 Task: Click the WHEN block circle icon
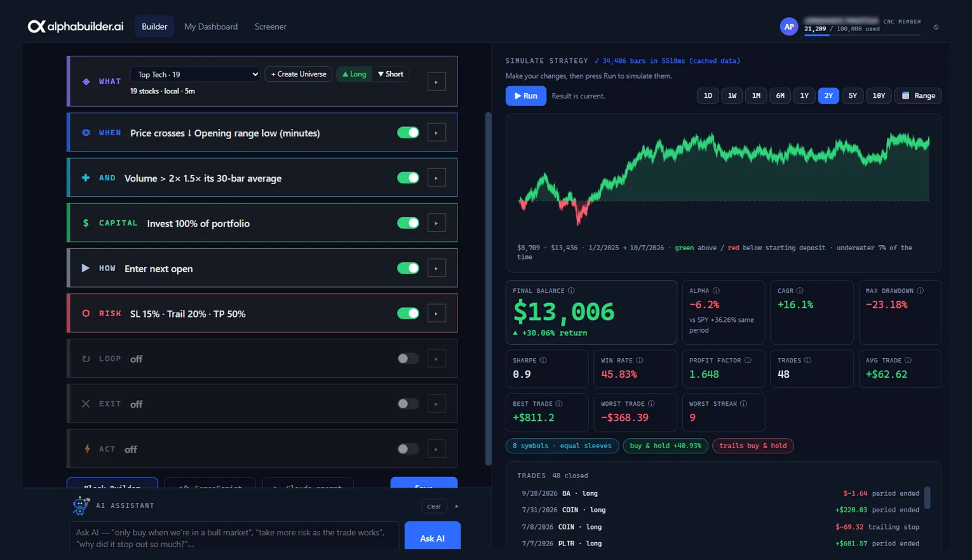(x=86, y=133)
